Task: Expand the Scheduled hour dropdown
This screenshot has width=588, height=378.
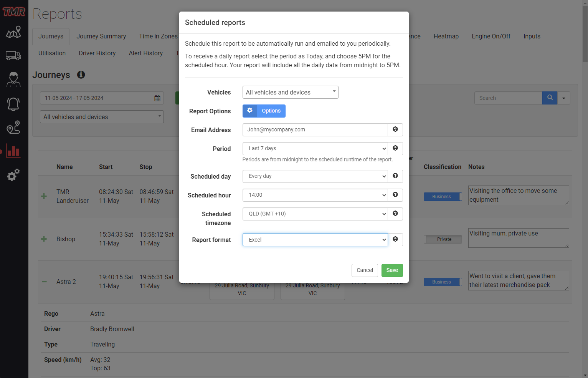Action: coord(315,195)
